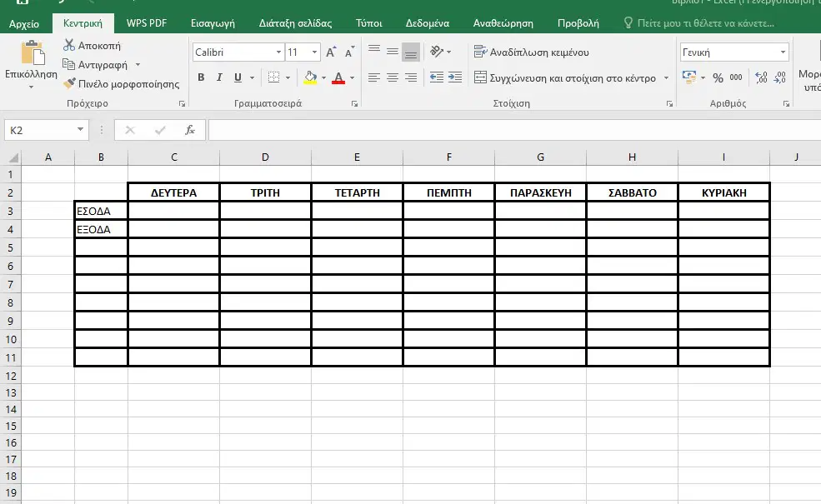Click the decrease indent icon

click(x=437, y=77)
